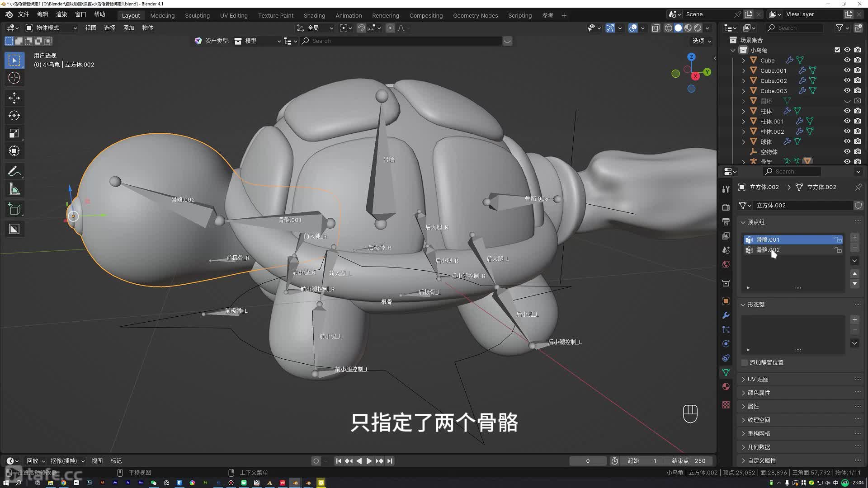
Task: Click the current frame field showing 0
Action: (x=588, y=461)
